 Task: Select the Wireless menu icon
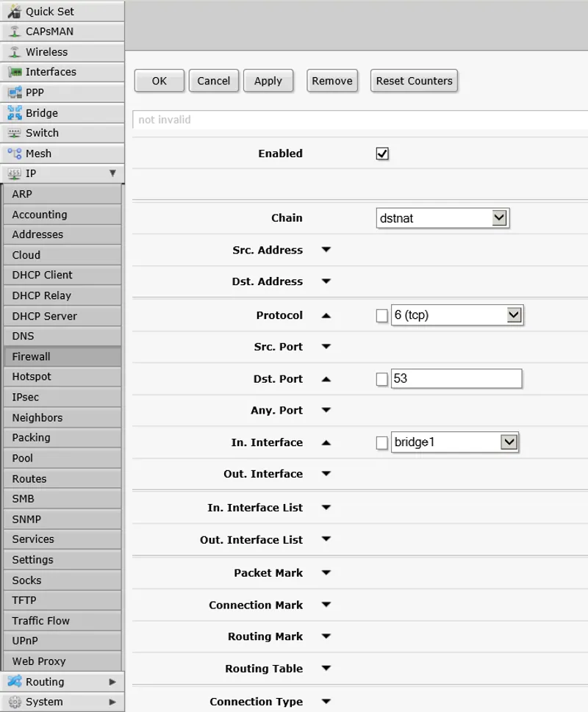pyautogui.click(x=46, y=51)
